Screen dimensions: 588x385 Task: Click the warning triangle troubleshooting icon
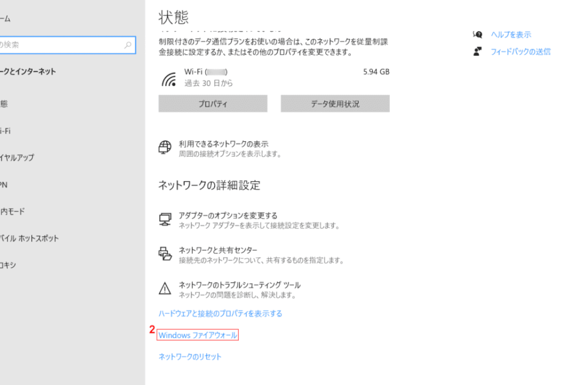coord(165,289)
